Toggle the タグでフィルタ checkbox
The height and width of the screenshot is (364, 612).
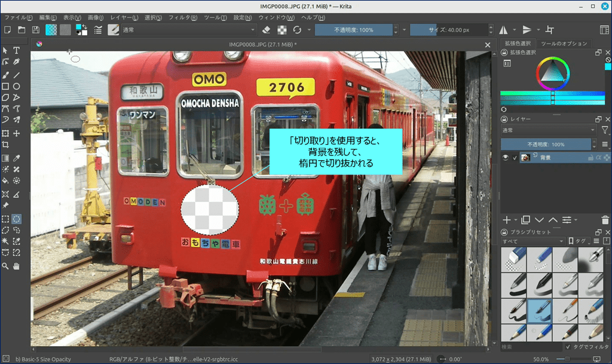pos(568,347)
